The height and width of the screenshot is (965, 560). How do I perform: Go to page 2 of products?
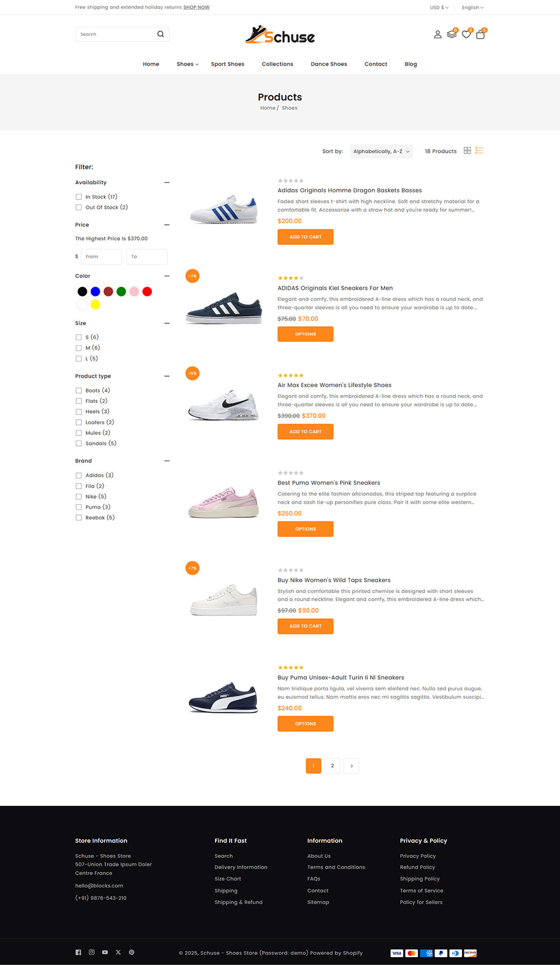[332, 766]
